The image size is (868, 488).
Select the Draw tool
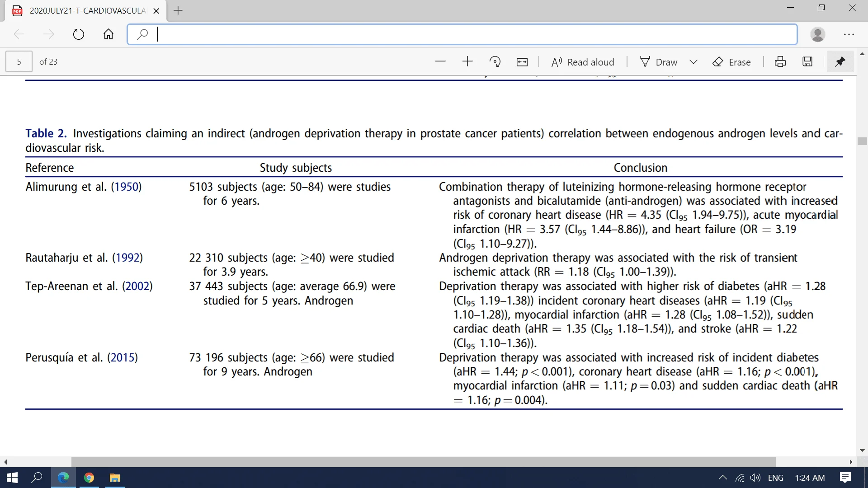point(659,62)
